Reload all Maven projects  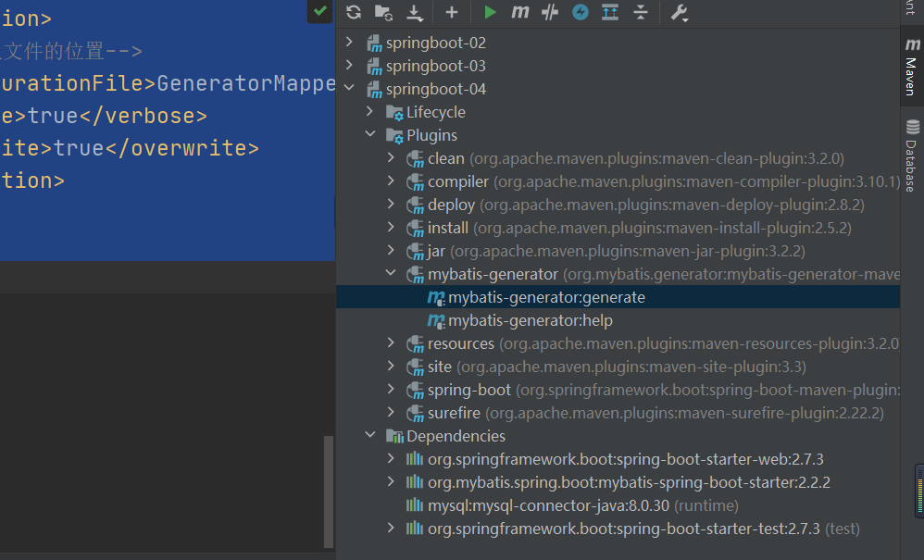pyautogui.click(x=354, y=12)
